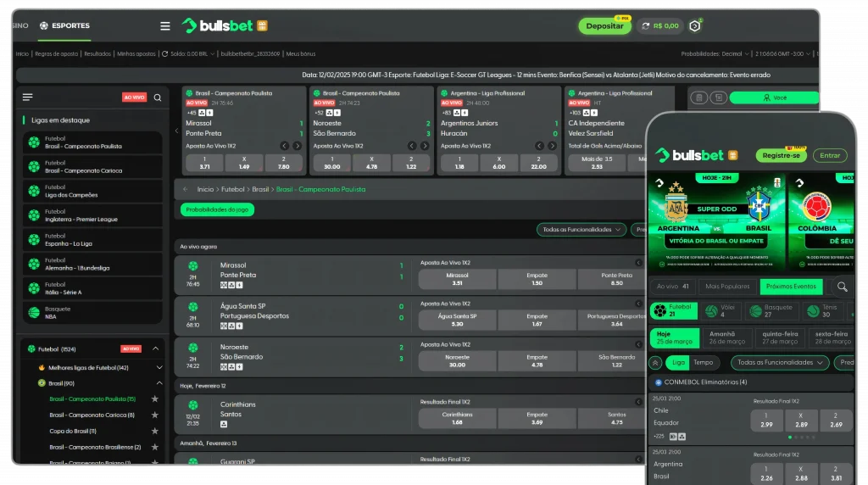Open the GMT -3:00 timezone dropdown
The height and width of the screenshot is (485, 868).
pos(782,53)
